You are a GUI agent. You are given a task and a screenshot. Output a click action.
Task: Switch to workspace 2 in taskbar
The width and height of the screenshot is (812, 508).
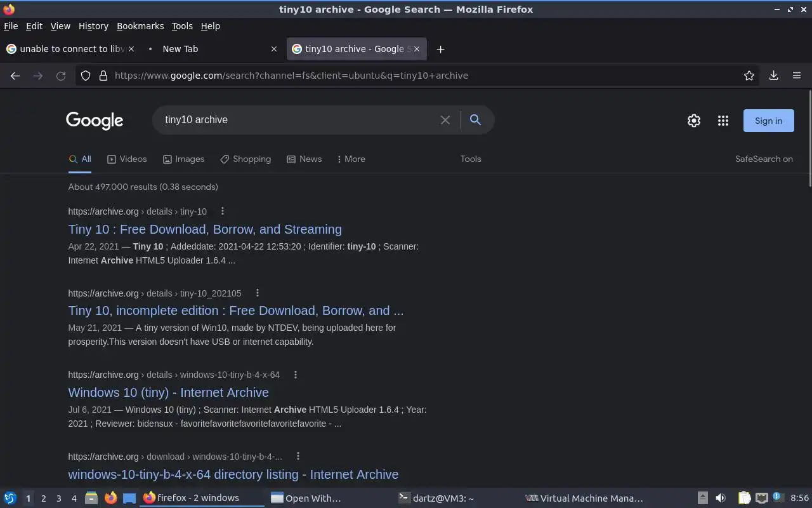(x=43, y=498)
